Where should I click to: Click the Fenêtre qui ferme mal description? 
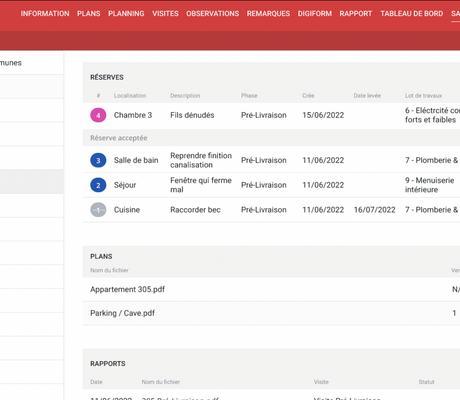point(201,185)
